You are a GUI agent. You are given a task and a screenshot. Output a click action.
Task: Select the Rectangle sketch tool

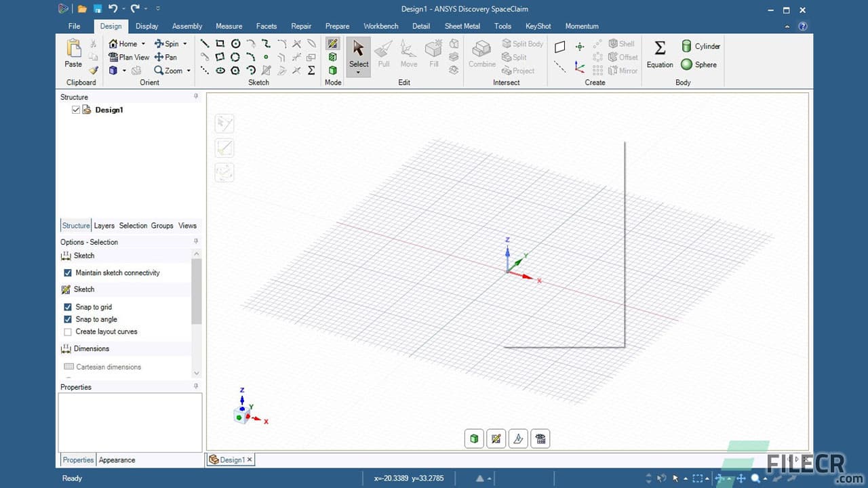tap(220, 43)
